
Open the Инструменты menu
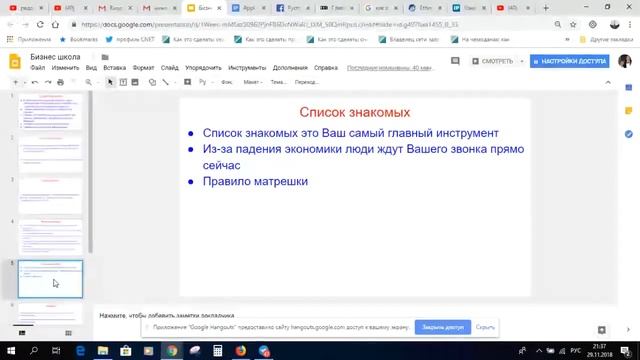point(247,68)
